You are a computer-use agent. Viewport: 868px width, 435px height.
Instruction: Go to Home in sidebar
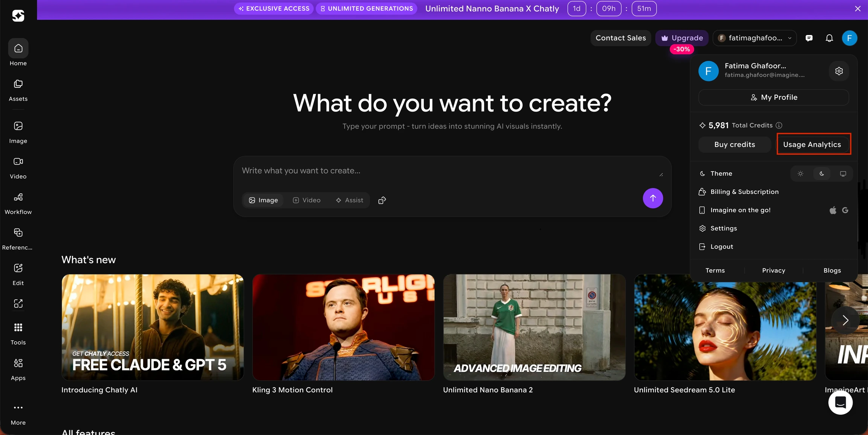18,53
